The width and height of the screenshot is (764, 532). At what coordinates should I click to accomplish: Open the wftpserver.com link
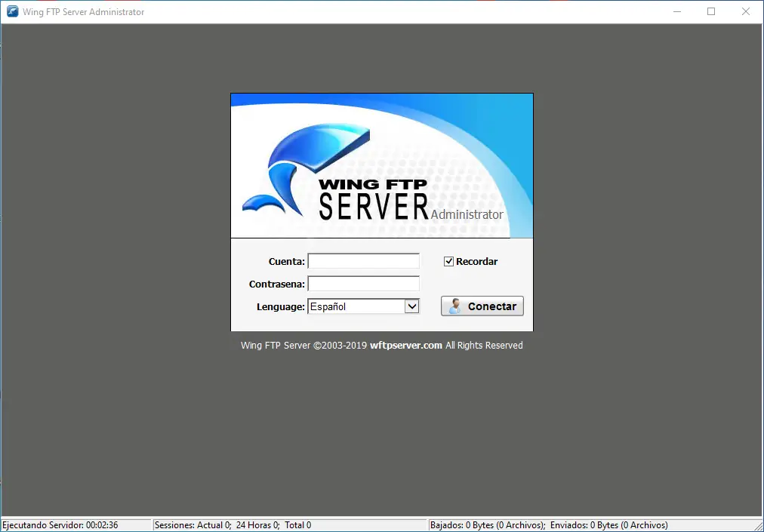pos(406,346)
